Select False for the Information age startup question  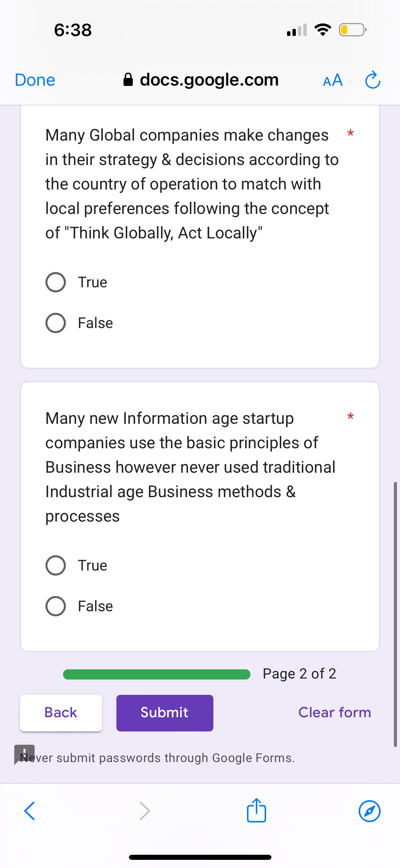coord(55,606)
